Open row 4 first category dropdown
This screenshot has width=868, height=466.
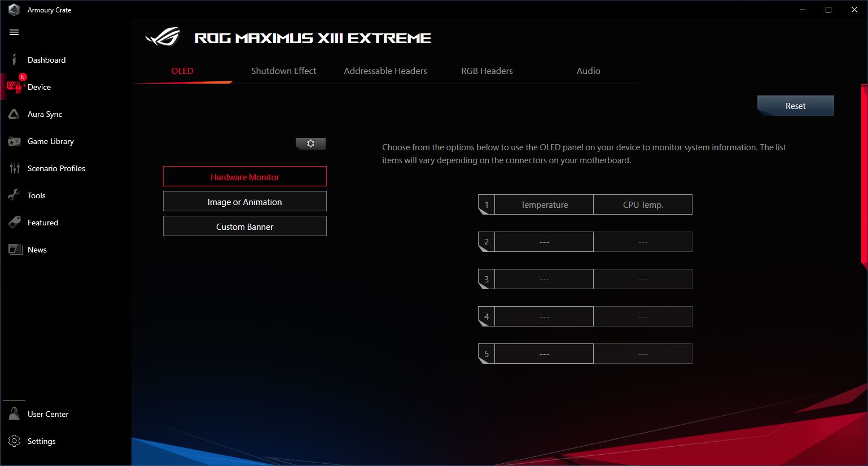[x=544, y=316]
